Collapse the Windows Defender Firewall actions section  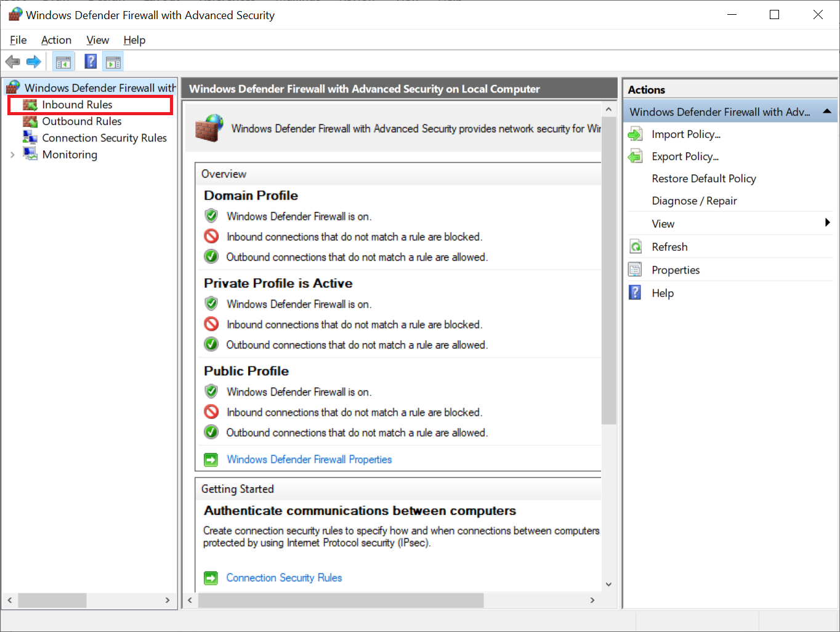(x=827, y=111)
